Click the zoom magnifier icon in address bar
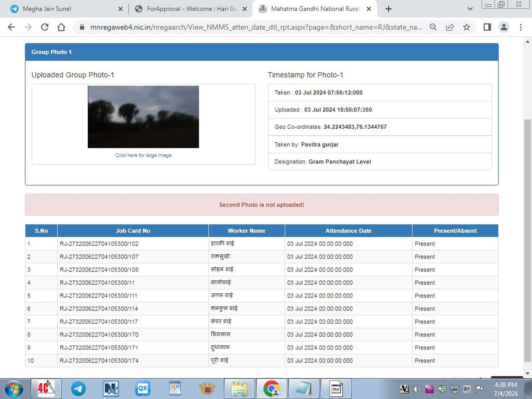 tap(433, 27)
